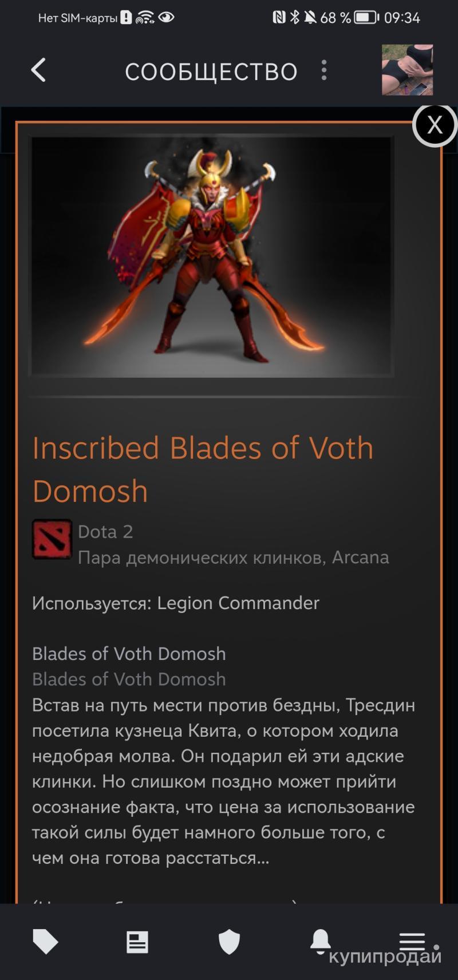Close the item popup with X
Image resolution: width=458 pixels, height=980 pixels.
[435, 124]
